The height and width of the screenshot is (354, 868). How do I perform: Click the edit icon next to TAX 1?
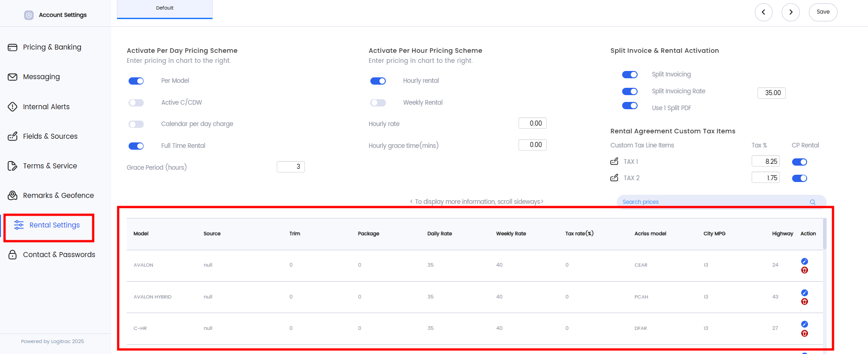point(614,162)
